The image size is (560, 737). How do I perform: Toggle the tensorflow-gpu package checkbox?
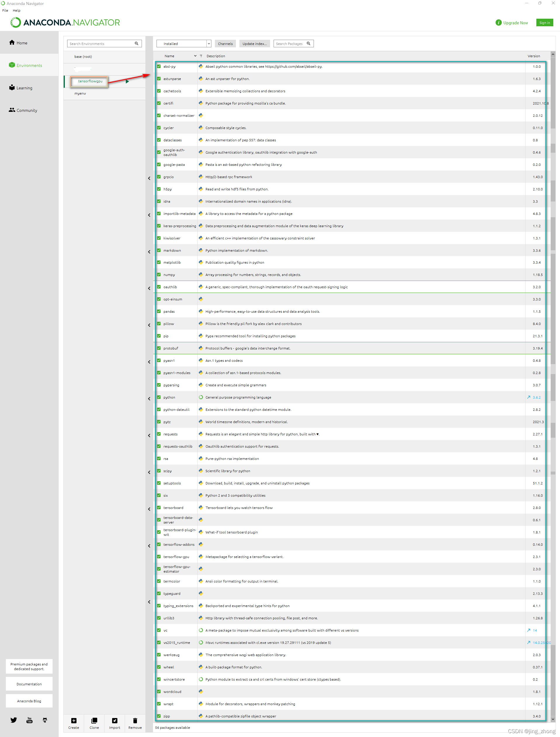coord(159,556)
